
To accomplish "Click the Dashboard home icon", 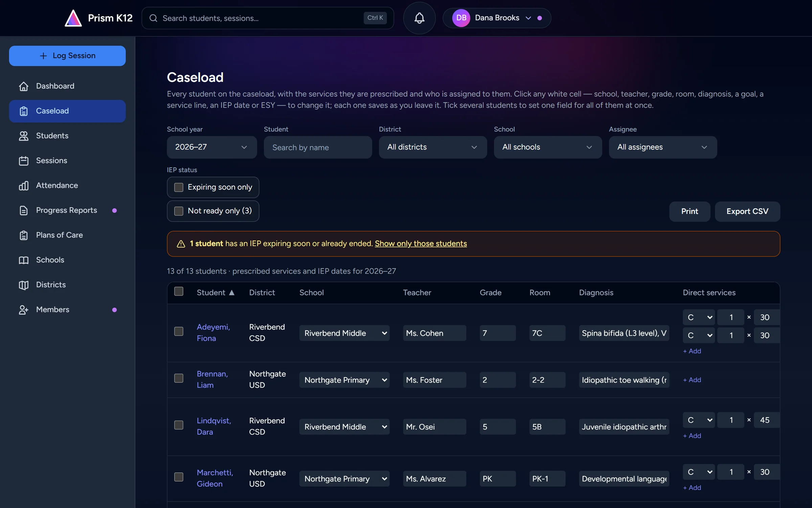I will 24,86.
